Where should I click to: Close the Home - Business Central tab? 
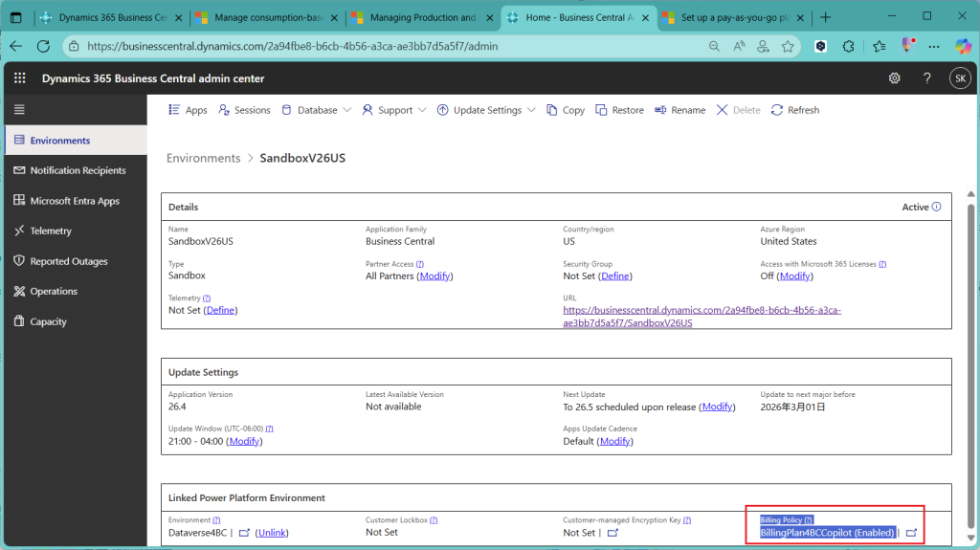[x=646, y=17]
